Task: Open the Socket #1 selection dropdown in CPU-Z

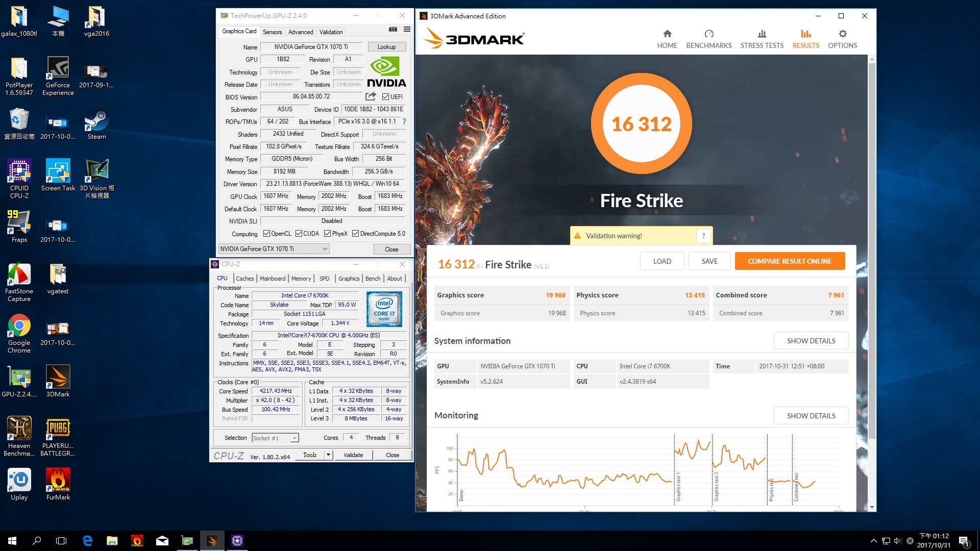Action: click(x=275, y=438)
